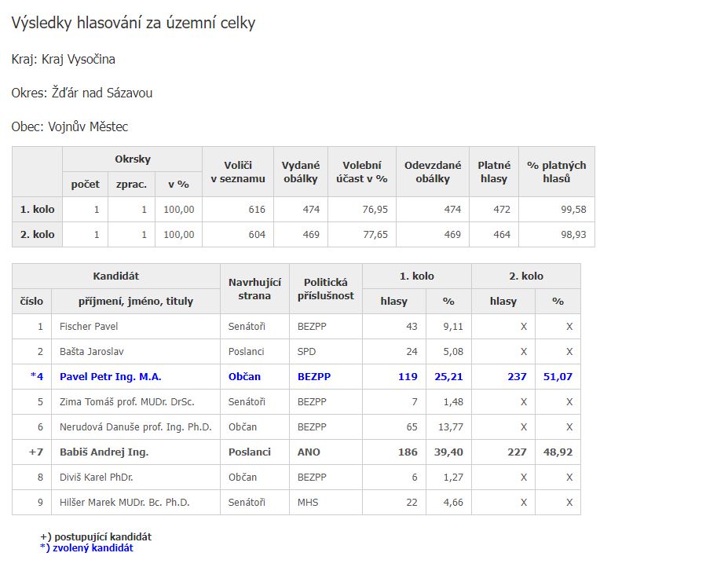Click the legend '*) zvolený kandidát'
The height and width of the screenshot is (571, 728).
click(x=86, y=547)
